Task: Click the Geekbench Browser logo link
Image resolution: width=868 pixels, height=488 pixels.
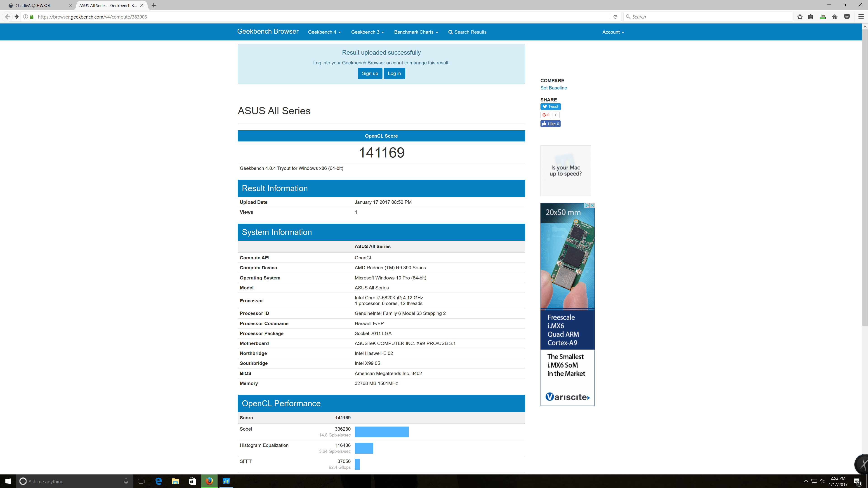Action: pyautogui.click(x=268, y=31)
